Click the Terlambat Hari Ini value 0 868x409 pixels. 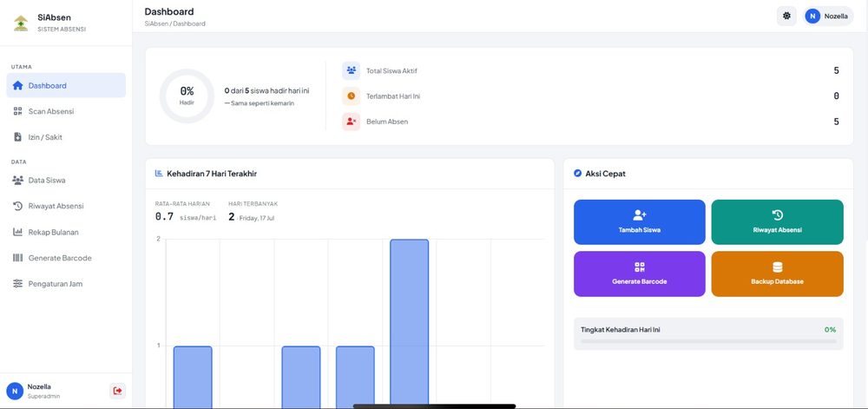tap(836, 96)
